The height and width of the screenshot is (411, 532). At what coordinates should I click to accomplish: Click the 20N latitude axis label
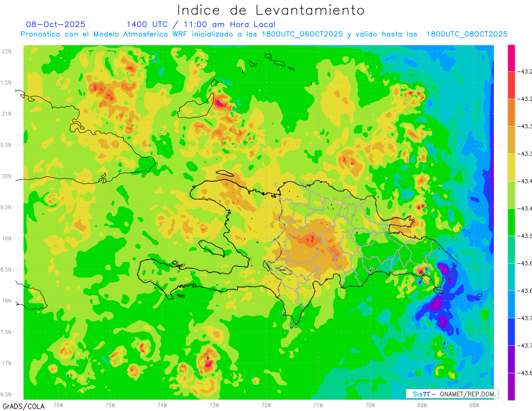(x=7, y=176)
